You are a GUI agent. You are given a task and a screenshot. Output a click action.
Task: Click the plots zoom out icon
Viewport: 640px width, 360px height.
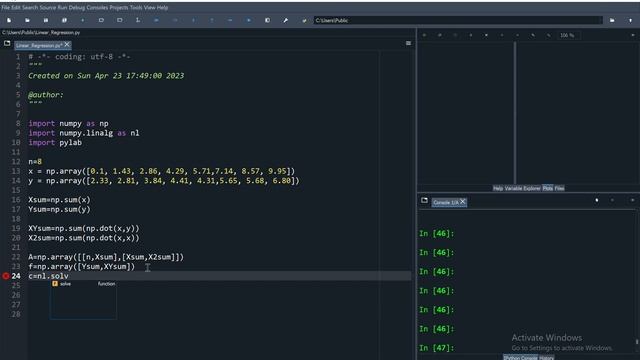[x=549, y=36]
